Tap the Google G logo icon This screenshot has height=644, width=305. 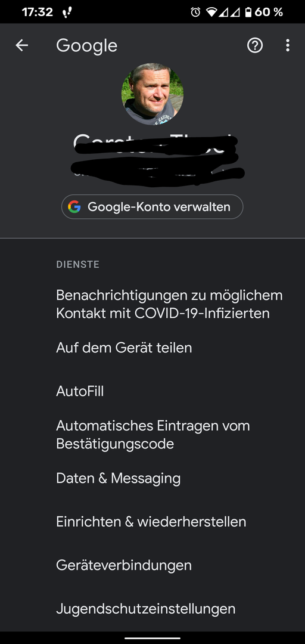click(74, 206)
